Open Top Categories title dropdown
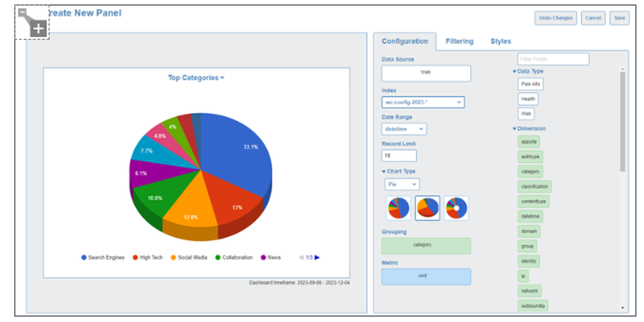 tap(196, 78)
